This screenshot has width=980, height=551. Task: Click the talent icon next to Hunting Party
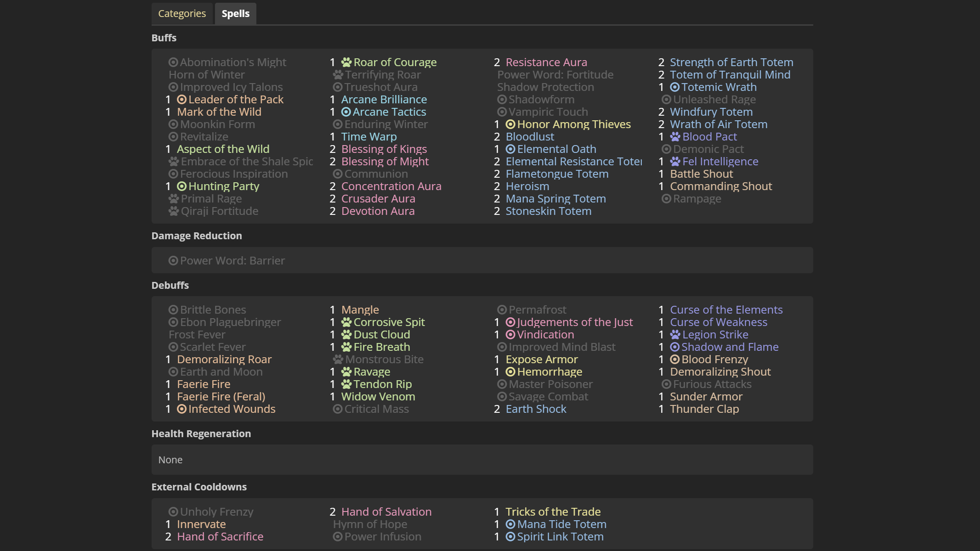[x=182, y=186]
